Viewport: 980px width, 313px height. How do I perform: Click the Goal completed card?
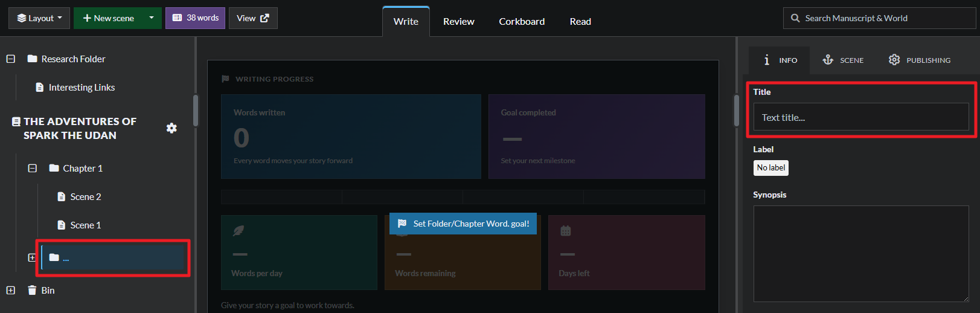[x=597, y=137]
